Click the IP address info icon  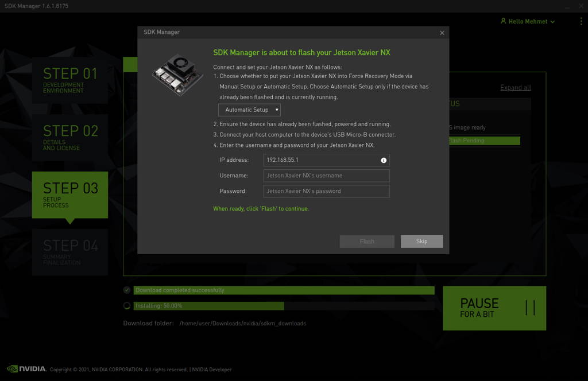tap(384, 160)
